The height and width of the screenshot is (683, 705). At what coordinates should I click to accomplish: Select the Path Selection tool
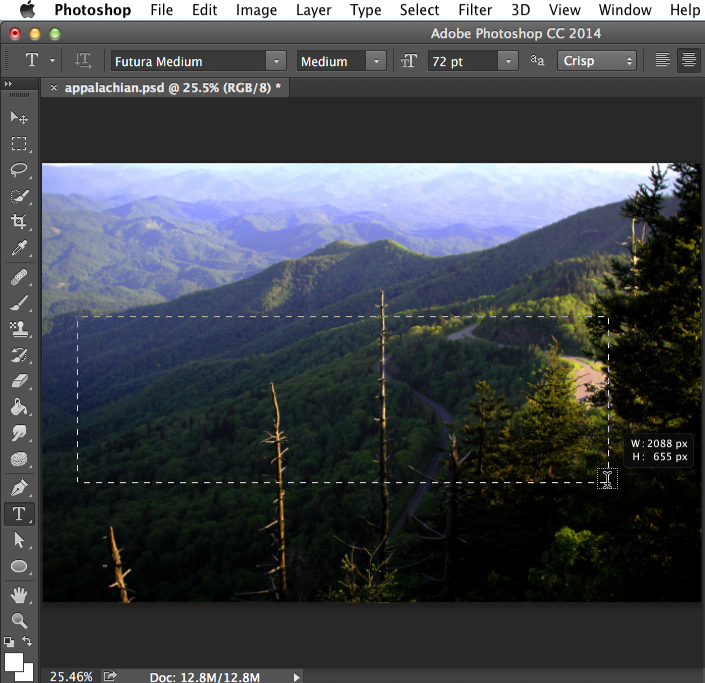pyautogui.click(x=19, y=540)
